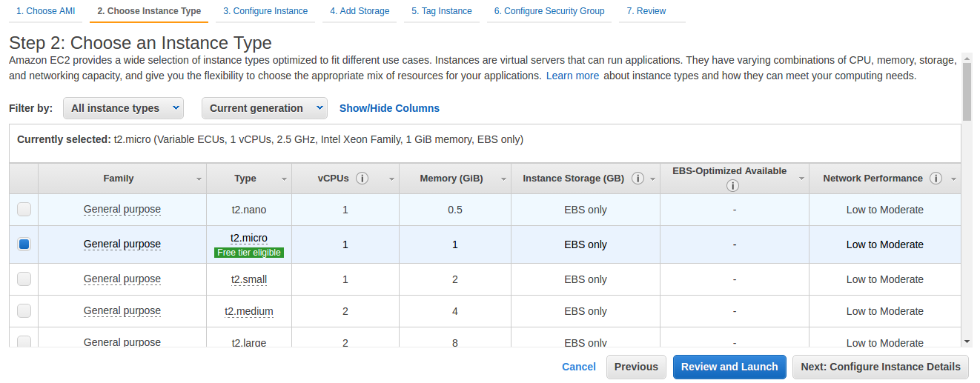This screenshot has width=980, height=383.
Task: Click the Memory (GiB) column sort arrow
Action: pos(503,179)
